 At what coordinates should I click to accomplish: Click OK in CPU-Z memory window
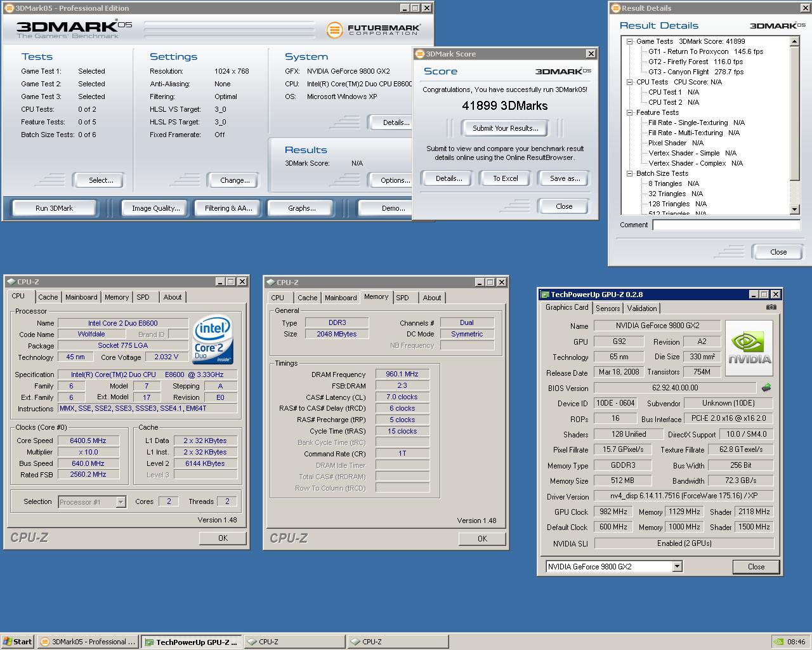[x=482, y=538]
